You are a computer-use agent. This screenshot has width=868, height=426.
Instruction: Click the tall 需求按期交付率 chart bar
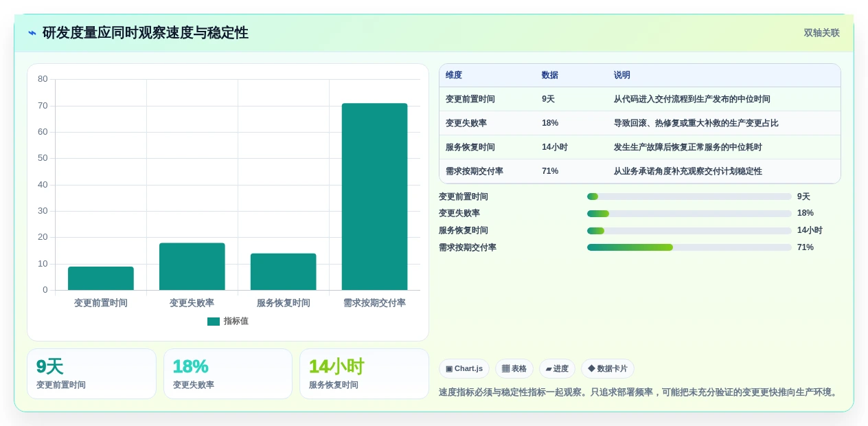[x=374, y=197]
